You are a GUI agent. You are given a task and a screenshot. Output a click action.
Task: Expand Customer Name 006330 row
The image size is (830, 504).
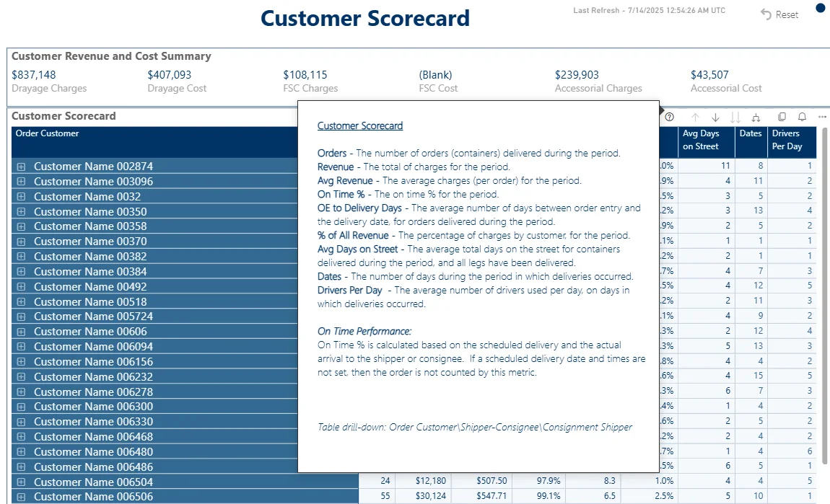[21, 422]
